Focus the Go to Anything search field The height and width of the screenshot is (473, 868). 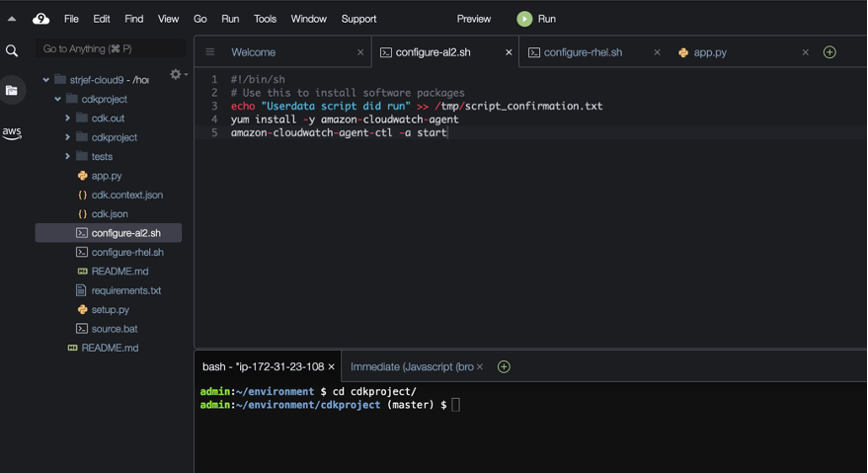point(111,48)
